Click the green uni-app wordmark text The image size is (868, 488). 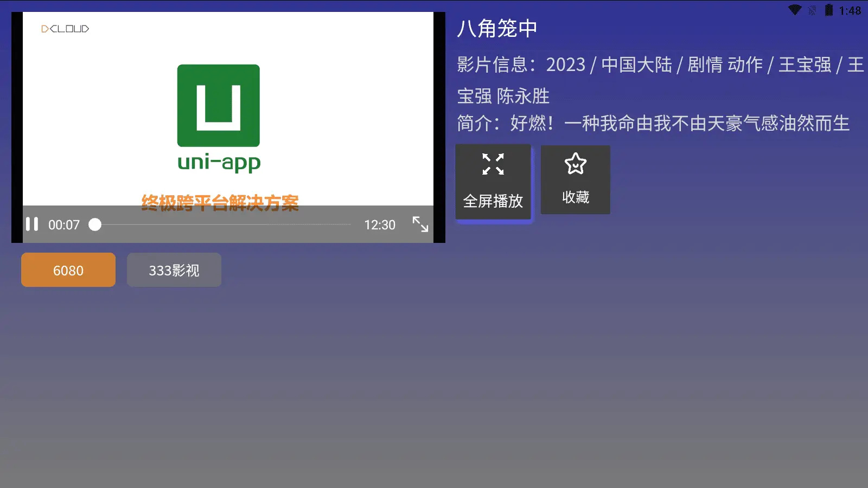coord(219,163)
